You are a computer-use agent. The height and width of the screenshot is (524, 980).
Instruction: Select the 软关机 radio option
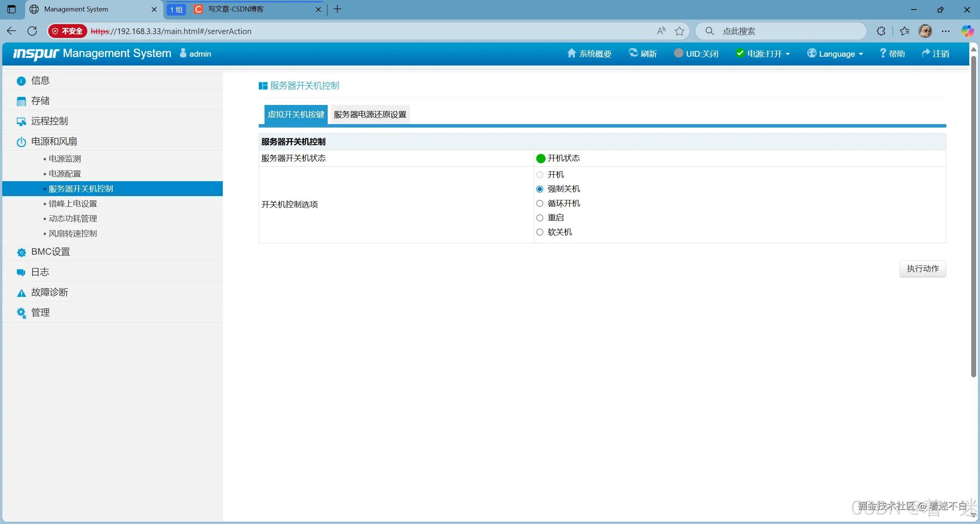point(540,232)
